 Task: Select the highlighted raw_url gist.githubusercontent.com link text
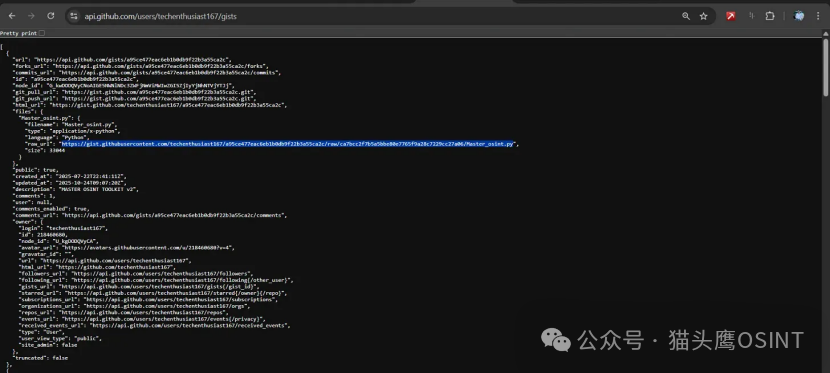pos(288,143)
